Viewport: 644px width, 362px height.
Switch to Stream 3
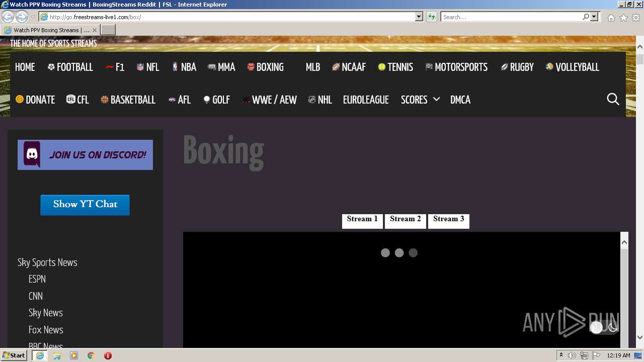click(x=449, y=221)
